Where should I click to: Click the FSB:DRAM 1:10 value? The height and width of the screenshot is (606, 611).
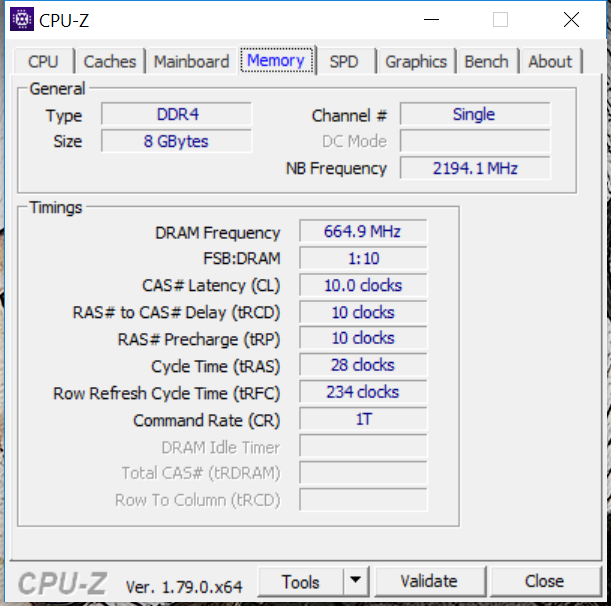click(x=363, y=258)
